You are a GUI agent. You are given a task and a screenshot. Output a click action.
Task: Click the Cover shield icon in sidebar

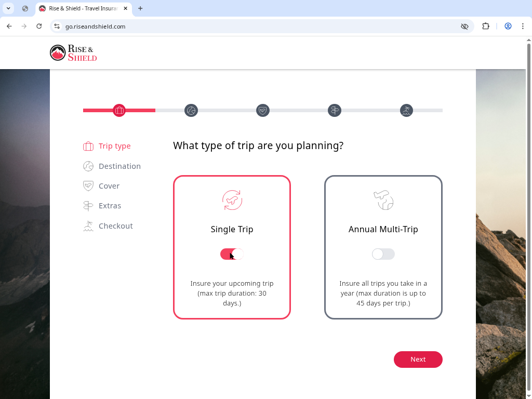(x=88, y=185)
